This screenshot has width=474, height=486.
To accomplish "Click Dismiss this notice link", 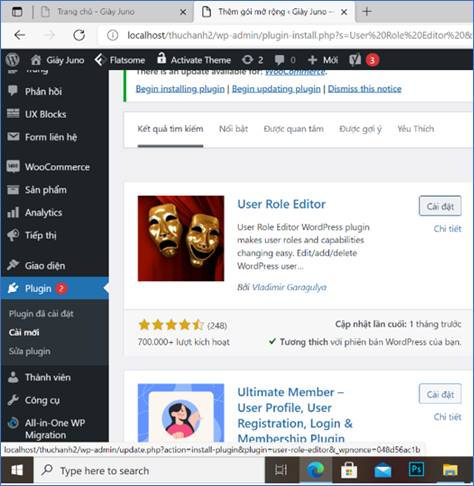I will pos(365,89).
